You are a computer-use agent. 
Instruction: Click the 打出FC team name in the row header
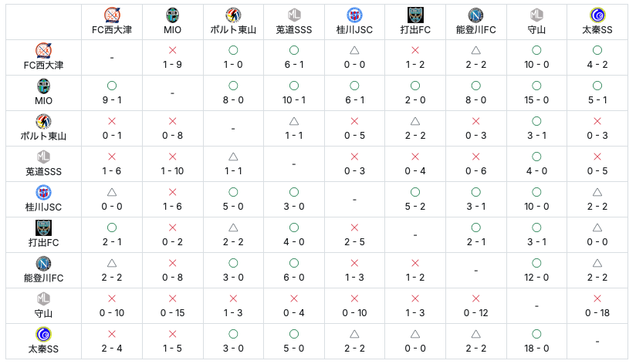pos(44,242)
